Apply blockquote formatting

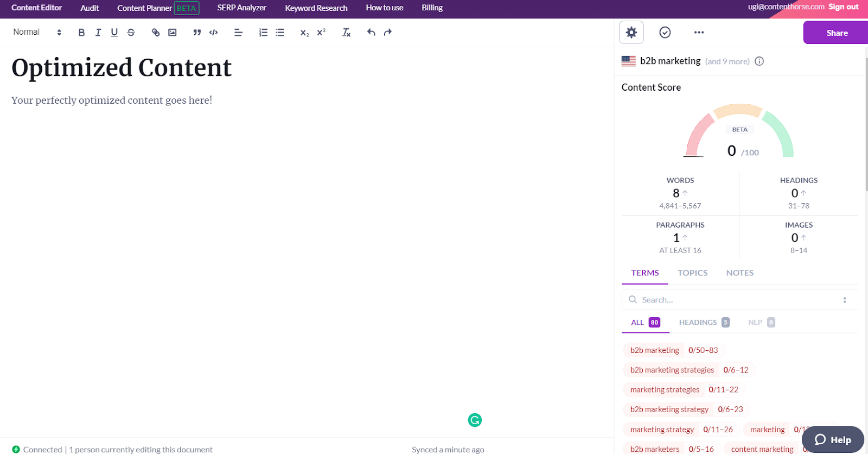tap(197, 33)
